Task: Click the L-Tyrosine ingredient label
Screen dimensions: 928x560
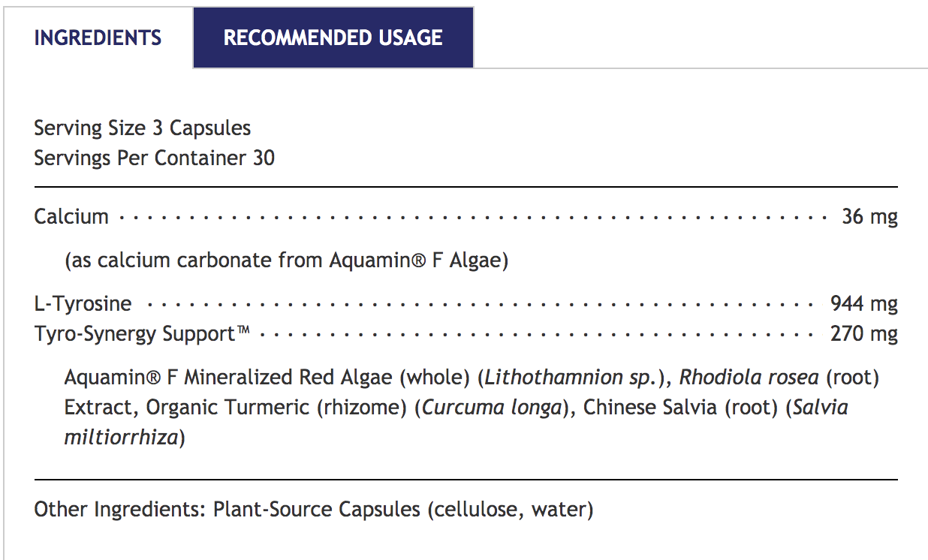Action: tap(83, 304)
